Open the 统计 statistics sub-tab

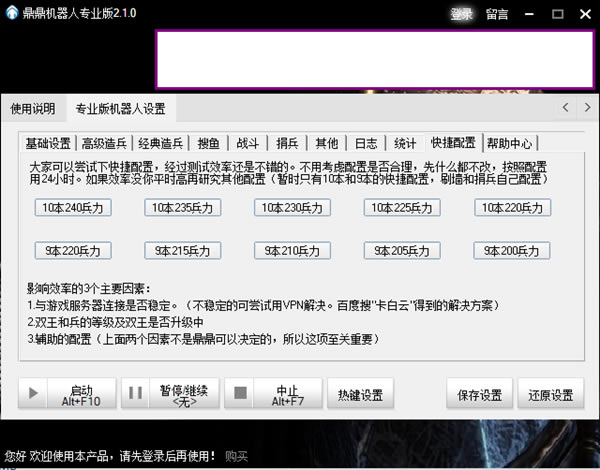(x=405, y=143)
